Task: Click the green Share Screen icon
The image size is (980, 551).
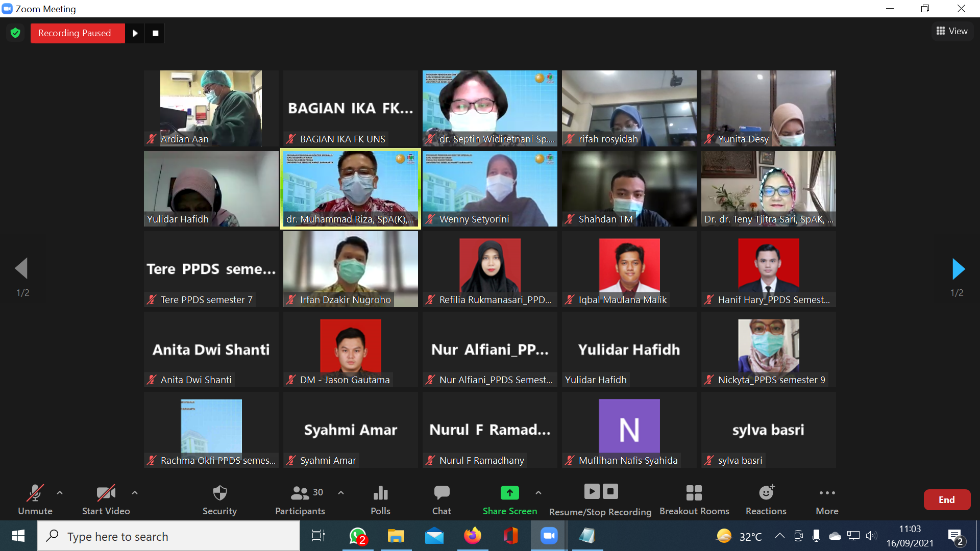Action: tap(509, 493)
